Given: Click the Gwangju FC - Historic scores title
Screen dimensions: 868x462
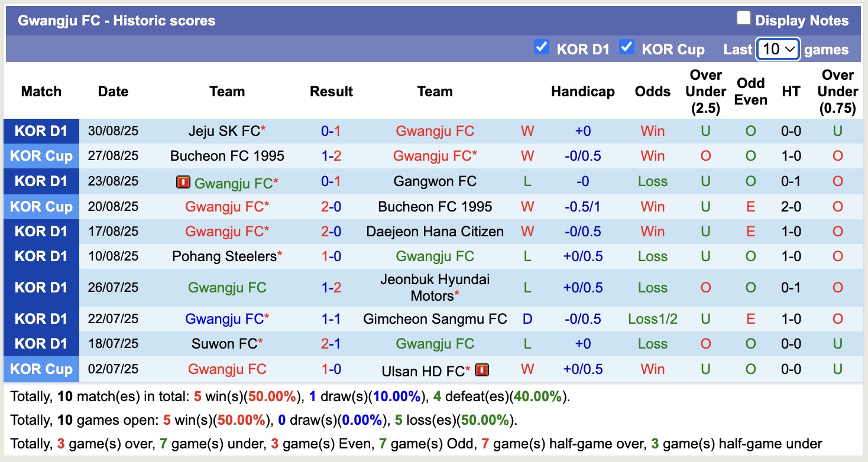Looking at the screenshot, I should [116, 20].
